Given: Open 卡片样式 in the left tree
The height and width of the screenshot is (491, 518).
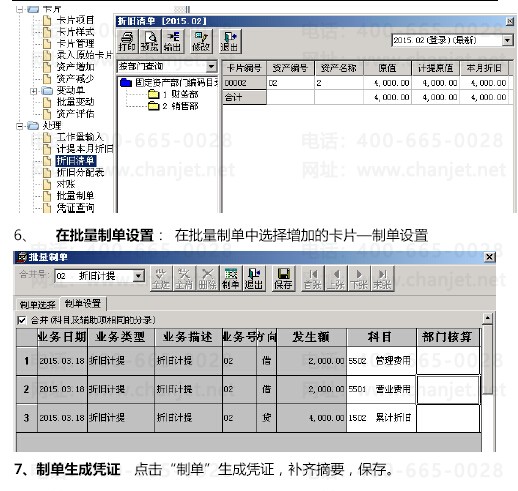Looking at the screenshot, I should (x=75, y=32).
